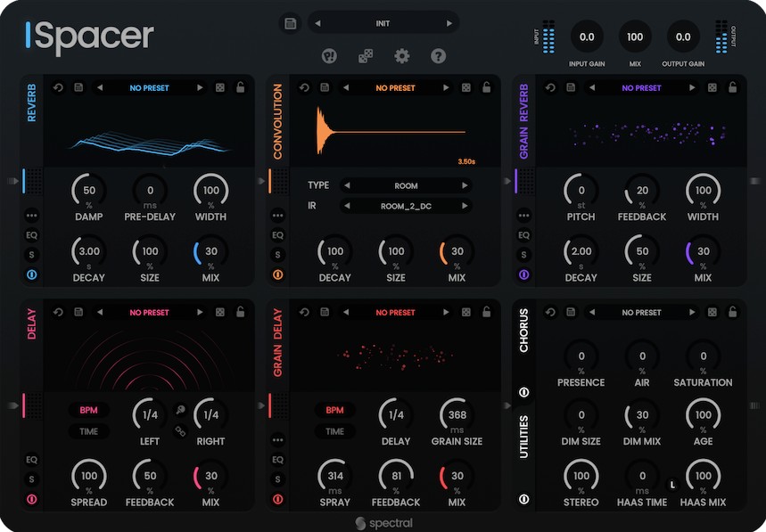Viewport: 766px width, 532px height.
Task: Select TIME mode in Grain Delay
Action: point(334,431)
